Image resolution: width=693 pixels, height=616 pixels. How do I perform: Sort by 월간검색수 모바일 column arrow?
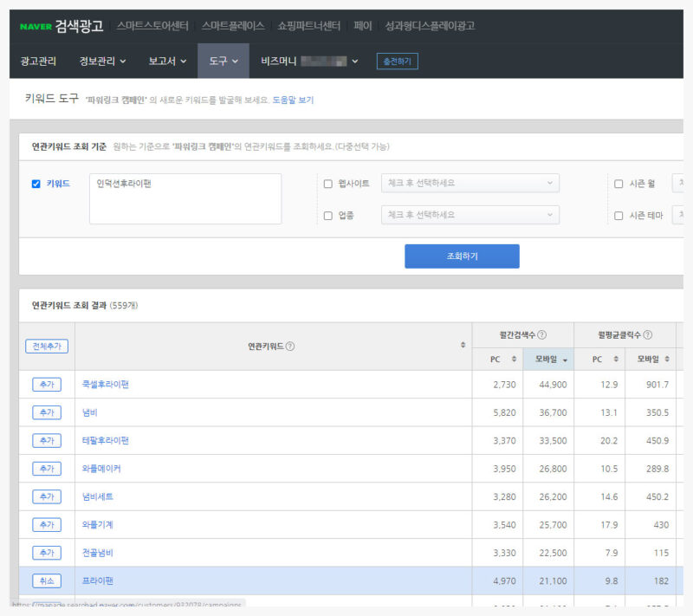pos(566,360)
